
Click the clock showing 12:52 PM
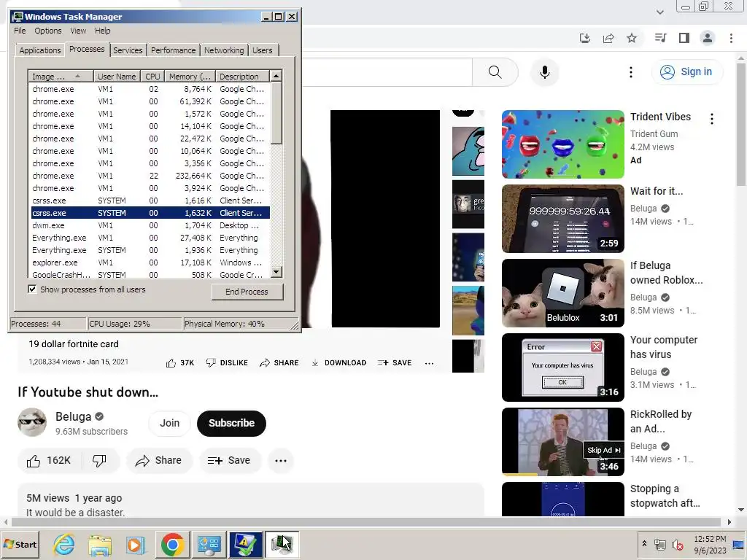[710, 539]
